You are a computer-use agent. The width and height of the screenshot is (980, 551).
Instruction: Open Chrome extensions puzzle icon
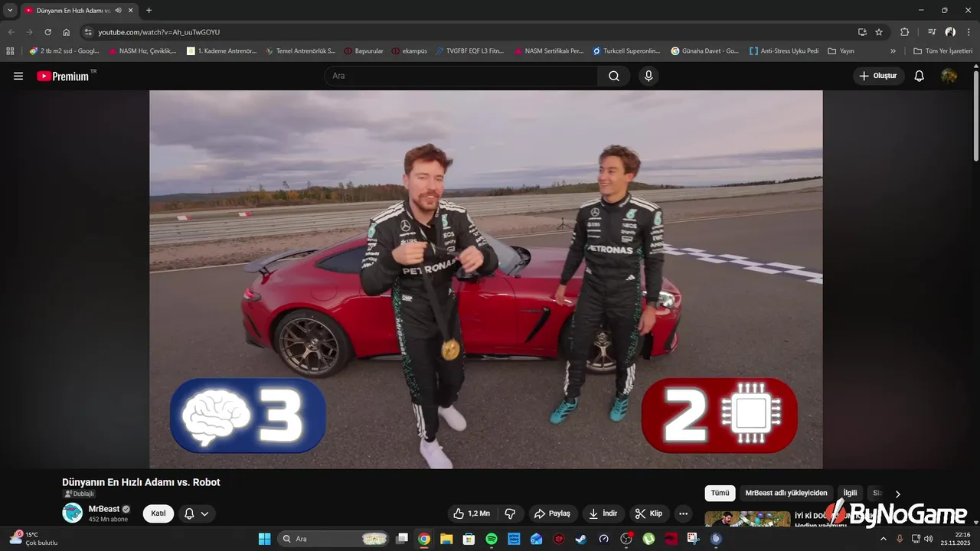tap(905, 32)
